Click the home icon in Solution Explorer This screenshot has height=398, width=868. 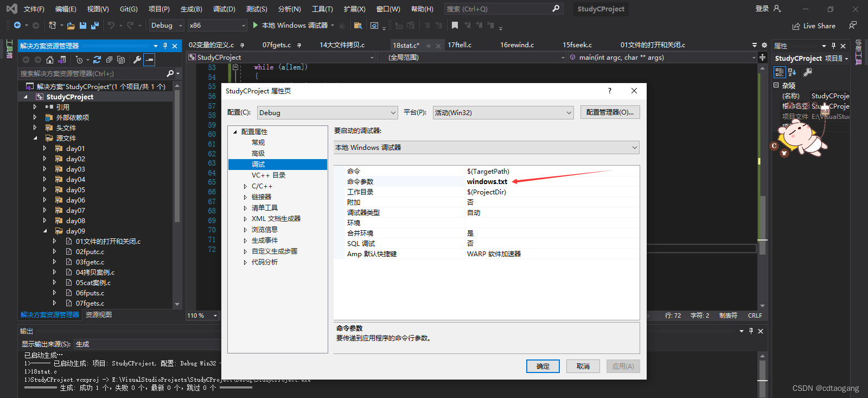point(50,60)
